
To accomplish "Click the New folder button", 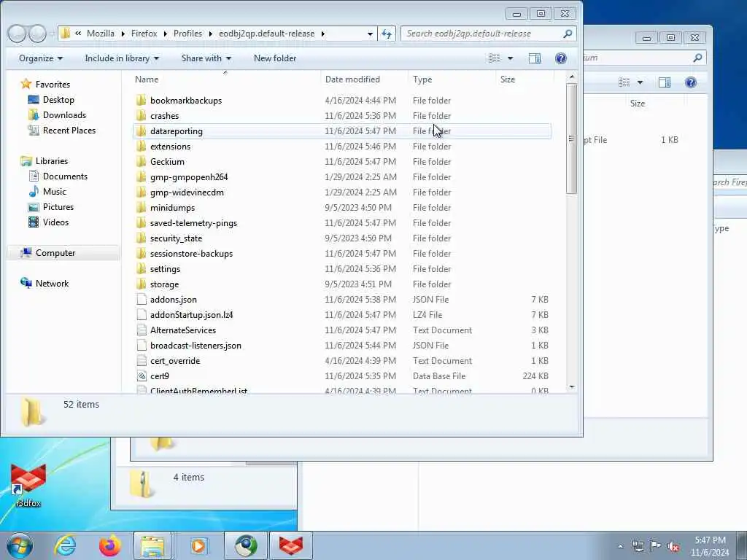I will [275, 58].
